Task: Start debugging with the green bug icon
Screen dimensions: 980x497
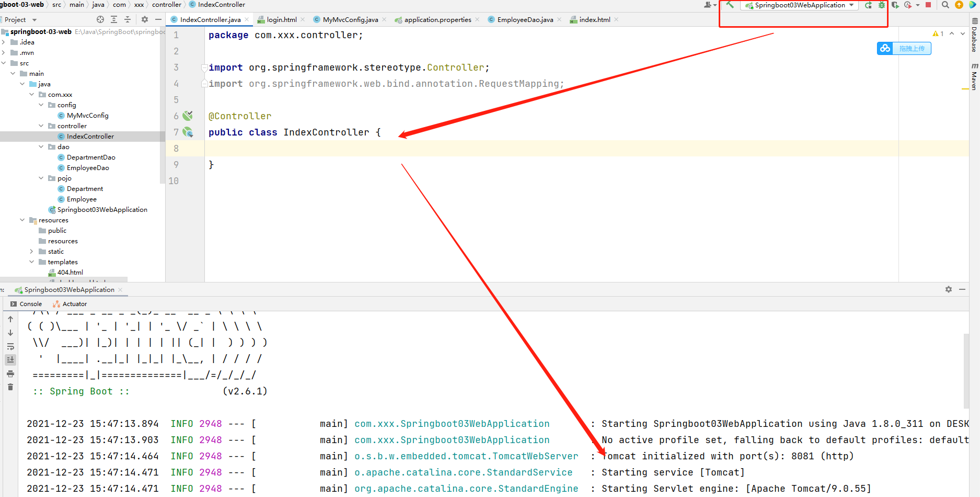Action: click(882, 5)
